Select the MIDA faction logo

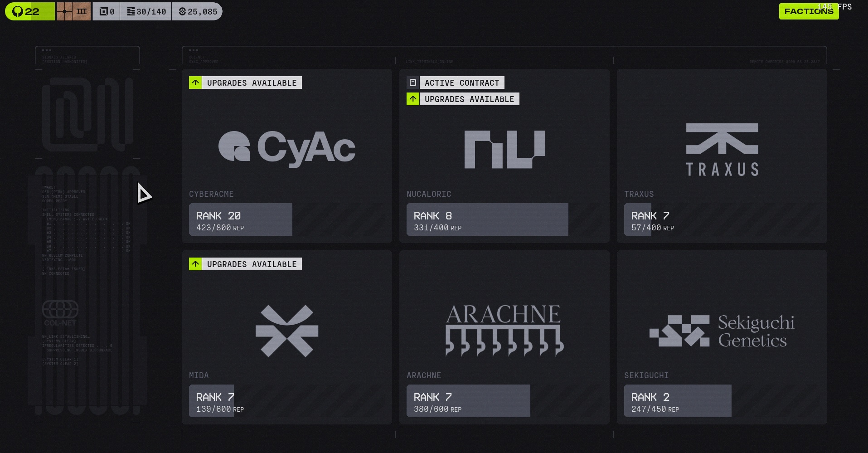point(287,331)
